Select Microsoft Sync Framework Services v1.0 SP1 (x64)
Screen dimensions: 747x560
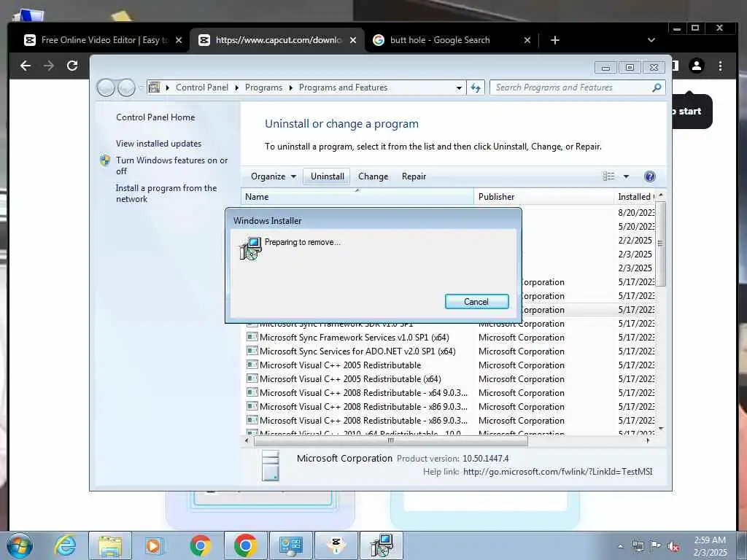click(x=354, y=338)
